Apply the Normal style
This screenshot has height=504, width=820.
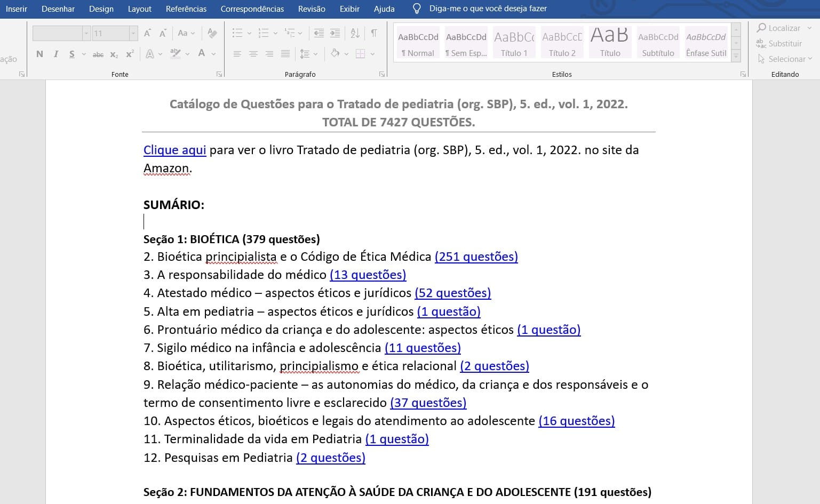(418, 42)
